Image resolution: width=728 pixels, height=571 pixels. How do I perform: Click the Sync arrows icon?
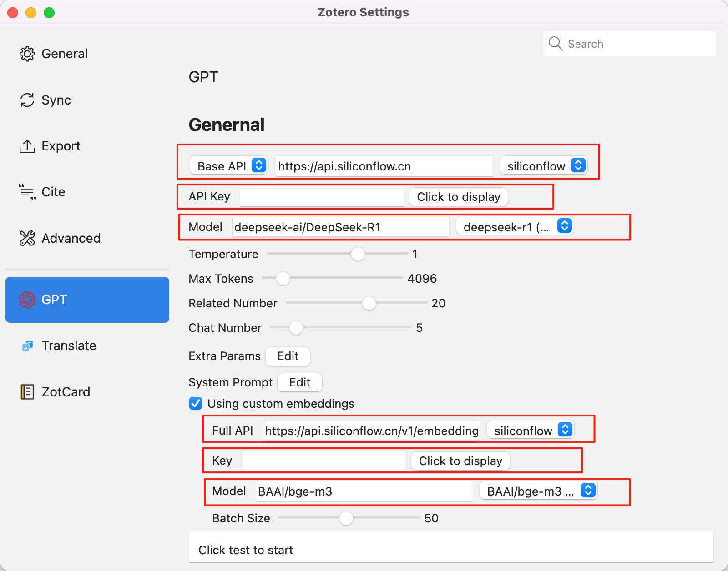(27, 100)
